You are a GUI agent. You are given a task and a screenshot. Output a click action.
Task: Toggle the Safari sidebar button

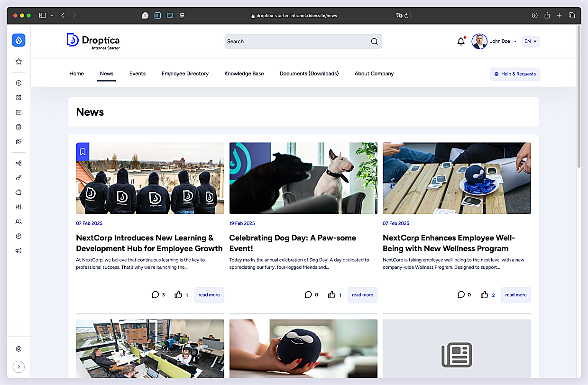point(42,16)
